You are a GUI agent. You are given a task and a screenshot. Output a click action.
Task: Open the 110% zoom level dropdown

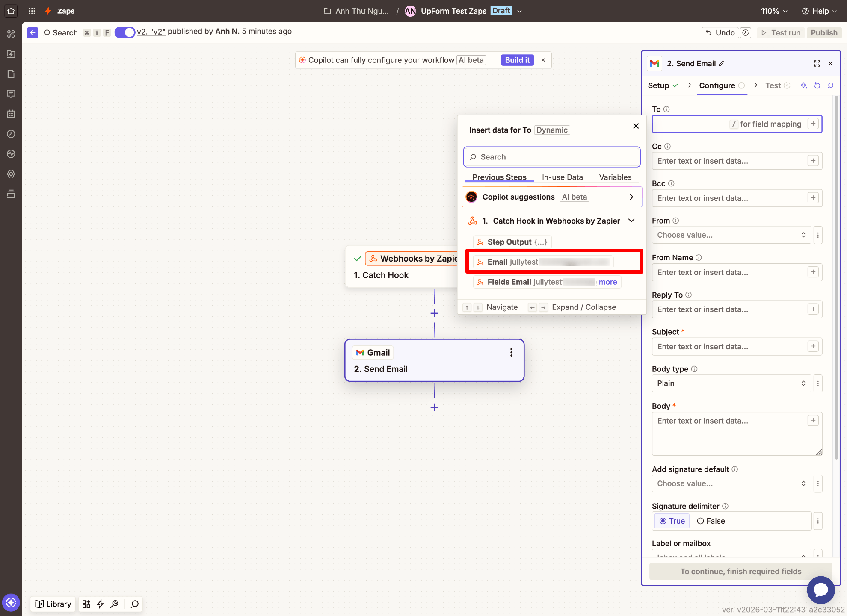pos(774,11)
